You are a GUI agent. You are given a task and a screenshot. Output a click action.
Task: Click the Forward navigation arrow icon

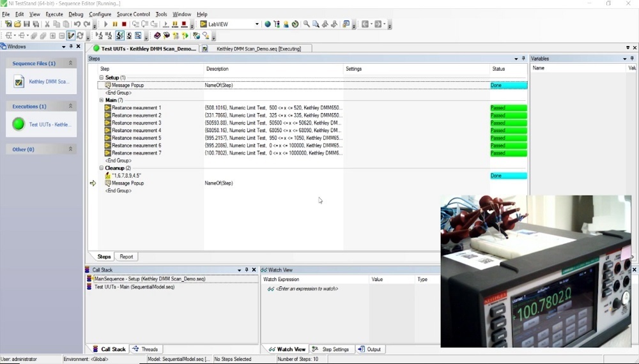(x=378, y=24)
